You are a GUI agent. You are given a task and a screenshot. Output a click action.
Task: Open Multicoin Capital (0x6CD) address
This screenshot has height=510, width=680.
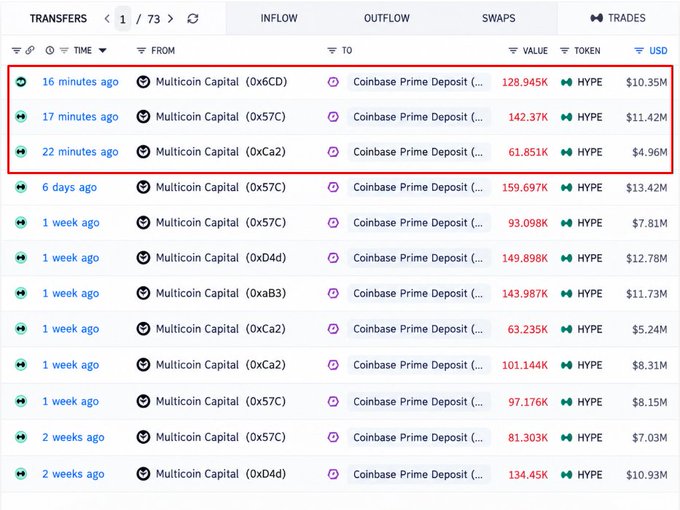[x=221, y=82]
